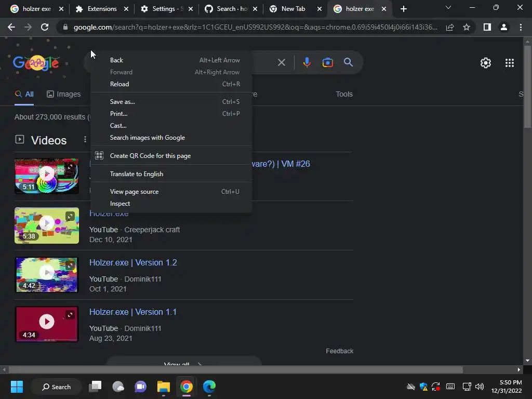Image resolution: width=532 pixels, height=399 pixels.
Task: Clear the search box with the X icon
Action: pos(281,62)
